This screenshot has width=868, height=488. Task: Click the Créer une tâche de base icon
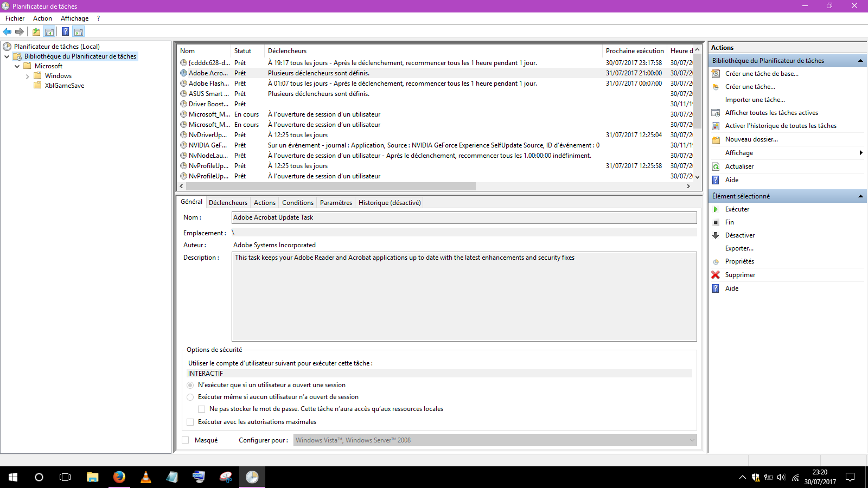tap(716, 74)
